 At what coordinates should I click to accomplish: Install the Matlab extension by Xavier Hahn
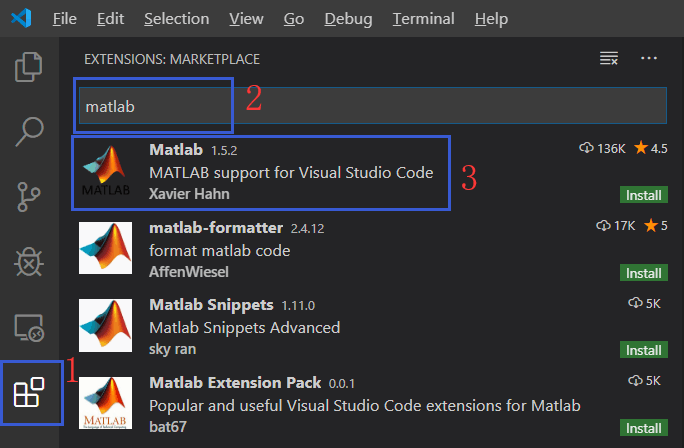pos(643,194)
